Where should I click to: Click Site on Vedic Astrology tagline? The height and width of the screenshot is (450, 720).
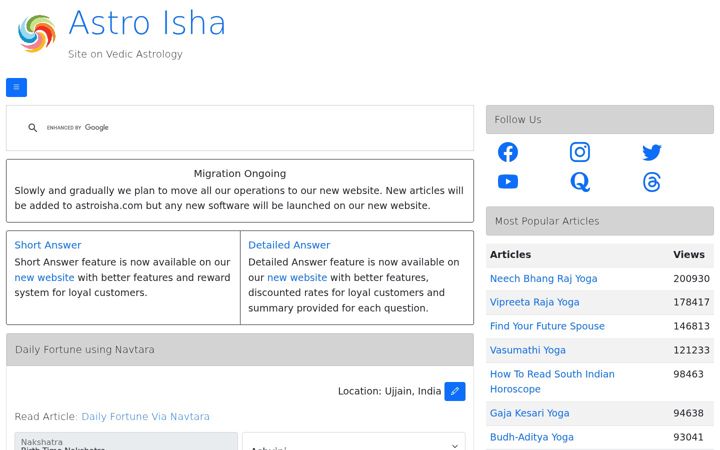(125, 54)
